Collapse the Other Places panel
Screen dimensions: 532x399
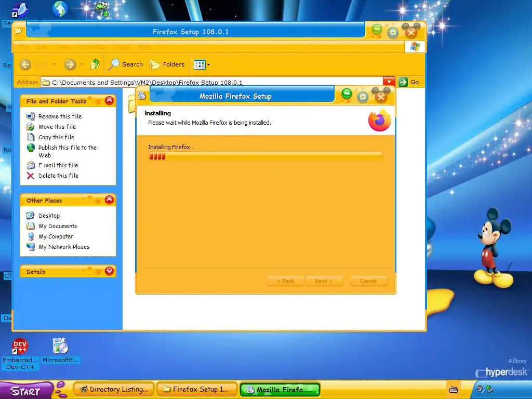click(109, 200)
